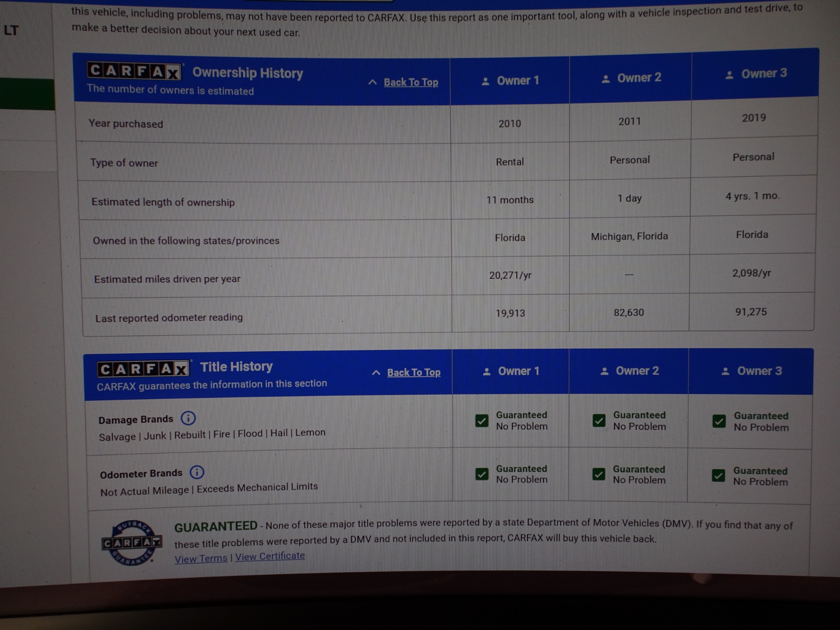The image size is (840, 630).
Task: Click the Rental owner type cell
Action: [510, 162]
